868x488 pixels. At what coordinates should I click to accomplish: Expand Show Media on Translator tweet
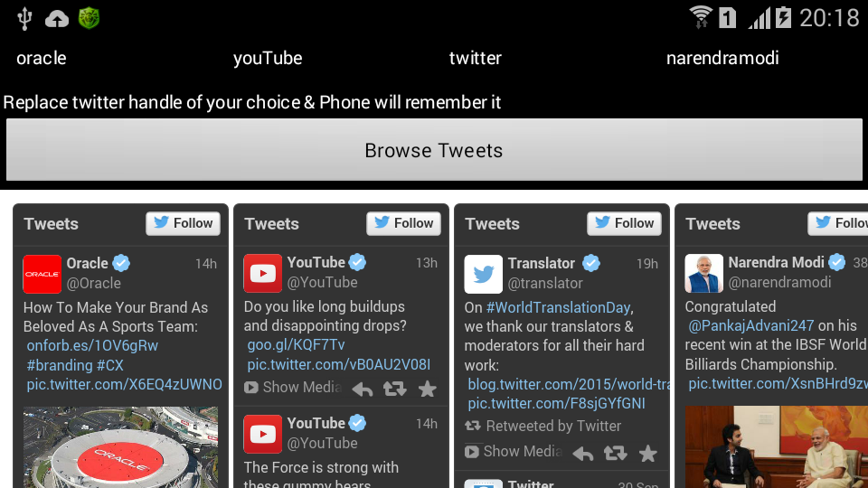click(x=514, y=452)
